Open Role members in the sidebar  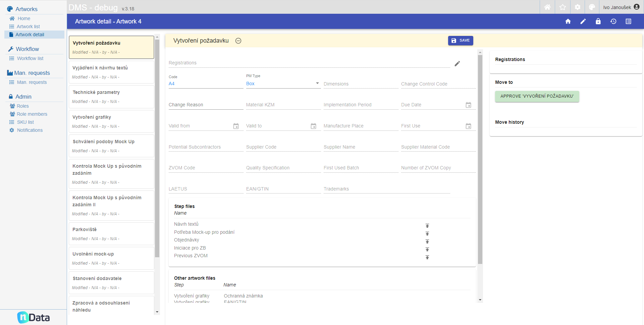(32, 114)
